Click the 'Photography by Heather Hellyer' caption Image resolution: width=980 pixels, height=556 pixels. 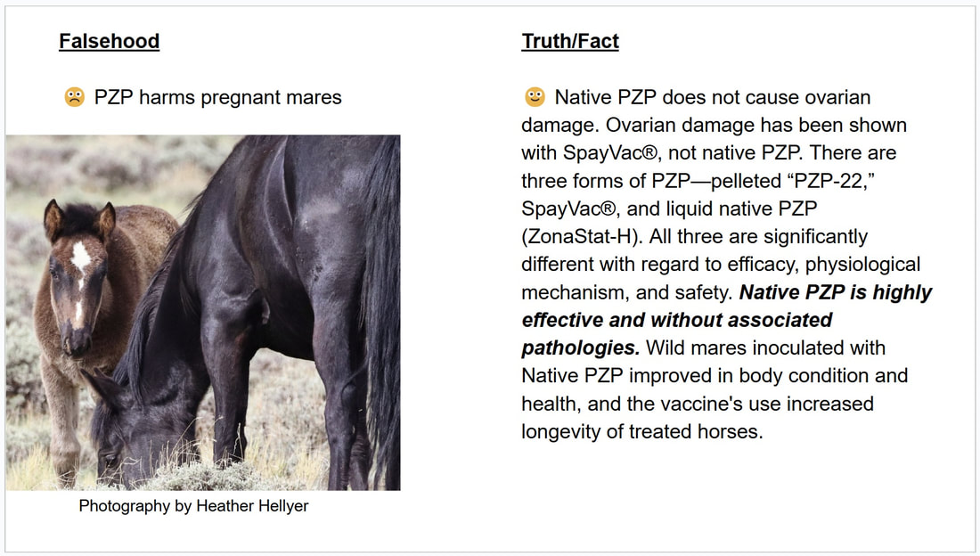[x=193, y=506]
